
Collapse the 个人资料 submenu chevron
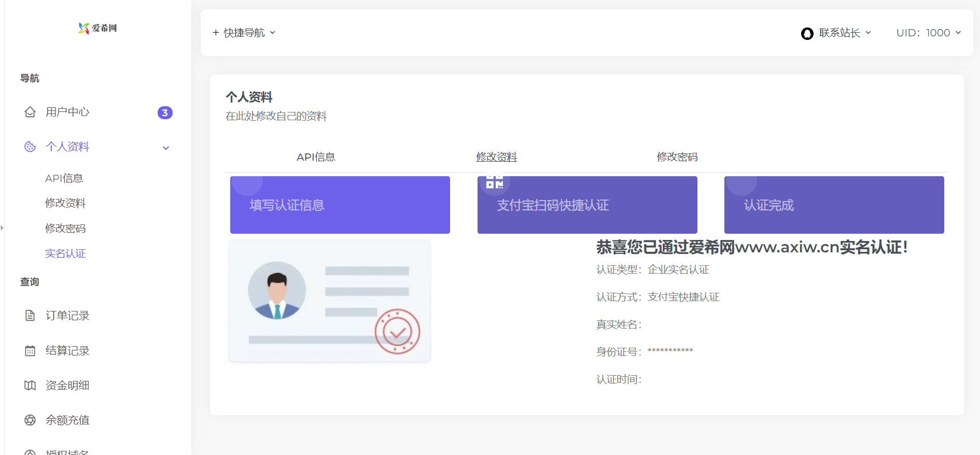click(x=166, y=148)
